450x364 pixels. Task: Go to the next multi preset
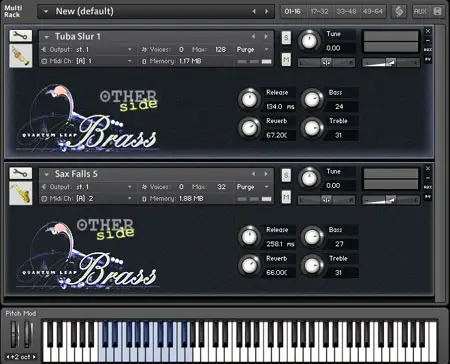tap(267, 11)
